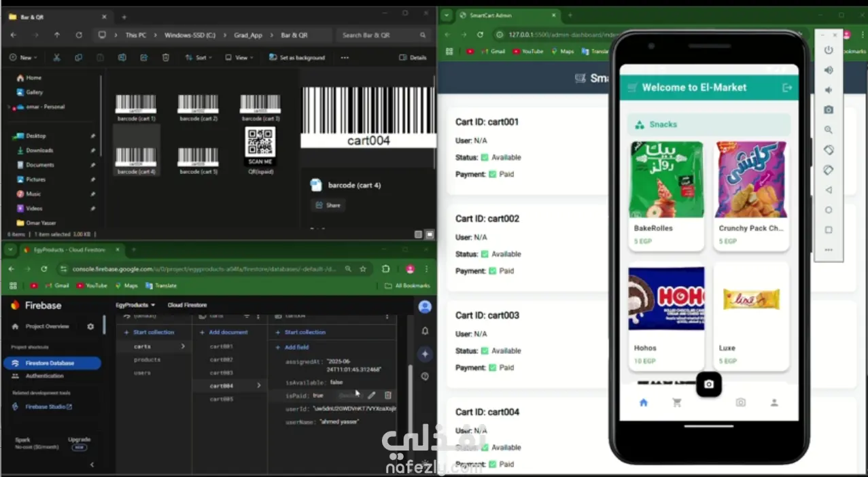
Task: Toggle Details pane button in File Explorer
Action: [x=413, y=58]
